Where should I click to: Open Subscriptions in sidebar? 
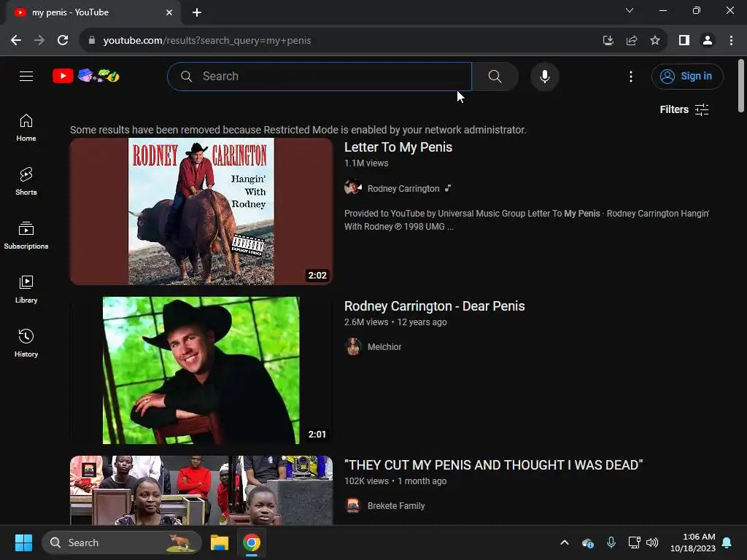[x=26, y=236]
